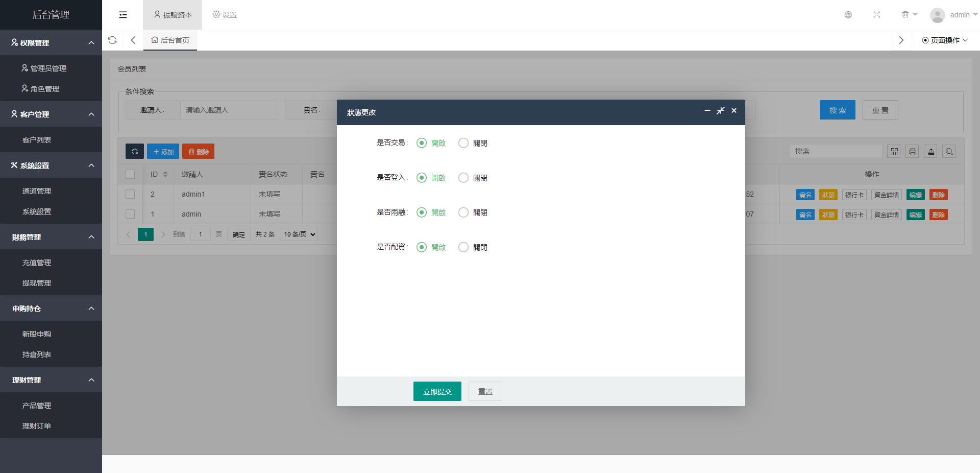Select 關閉 radio for 是否登入
Viewport: 980px width, 473px height.
(x=463, y=178)
